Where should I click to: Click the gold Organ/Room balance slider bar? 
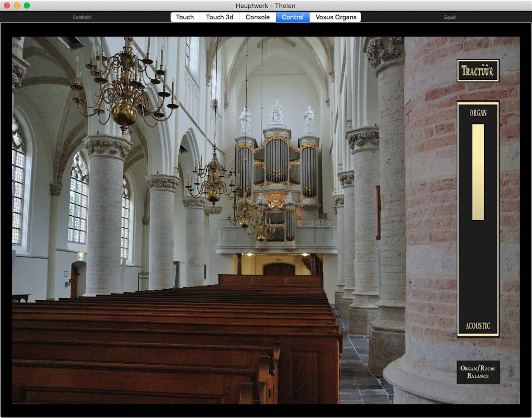(x=478, y=172)
